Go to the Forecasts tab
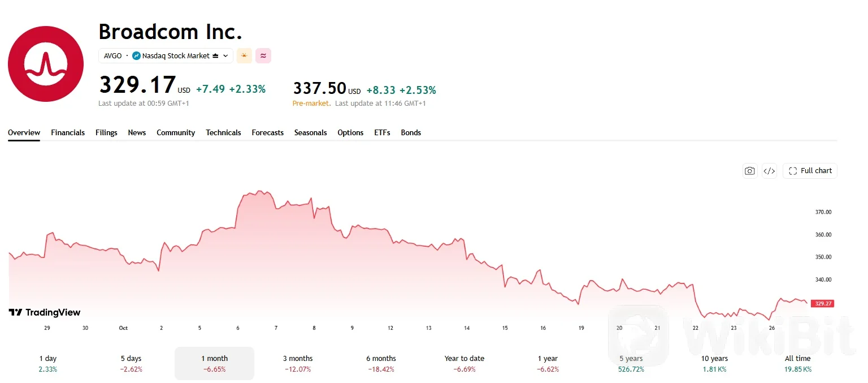Image resolution: width=868 pixels, height=383 pixels. [268, 132]
